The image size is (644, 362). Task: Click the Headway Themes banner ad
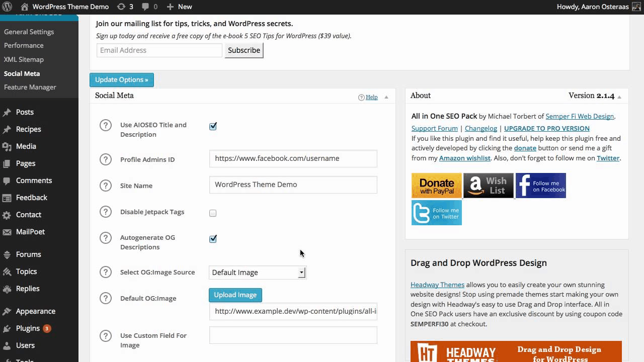[x=516, y=351]
